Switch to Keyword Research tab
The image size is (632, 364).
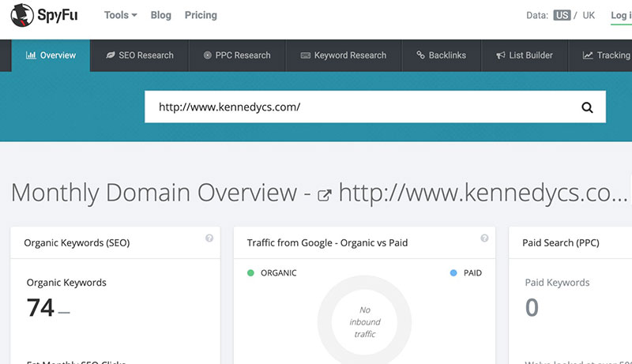click(x=344, y=55)
